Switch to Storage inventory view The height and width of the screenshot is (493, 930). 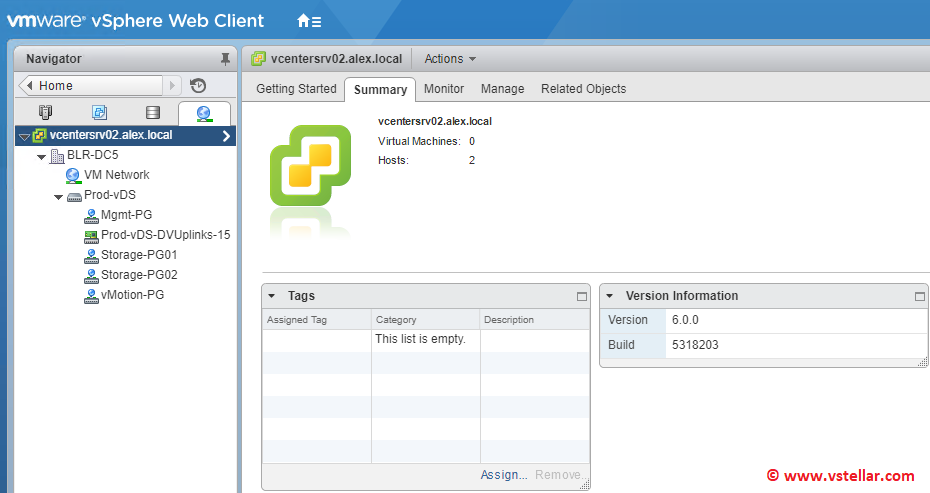pyautogui.click(x=152, y=112)
